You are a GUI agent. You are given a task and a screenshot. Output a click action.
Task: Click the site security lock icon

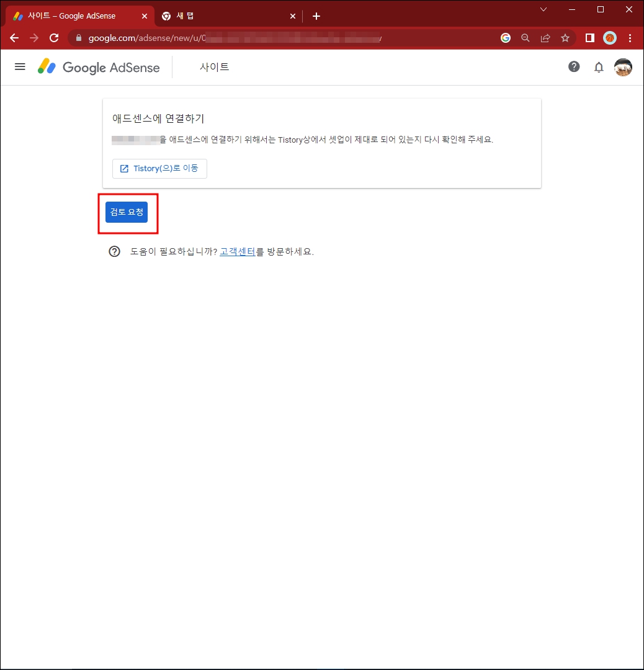pyautogui.click(x=78, y=38)
